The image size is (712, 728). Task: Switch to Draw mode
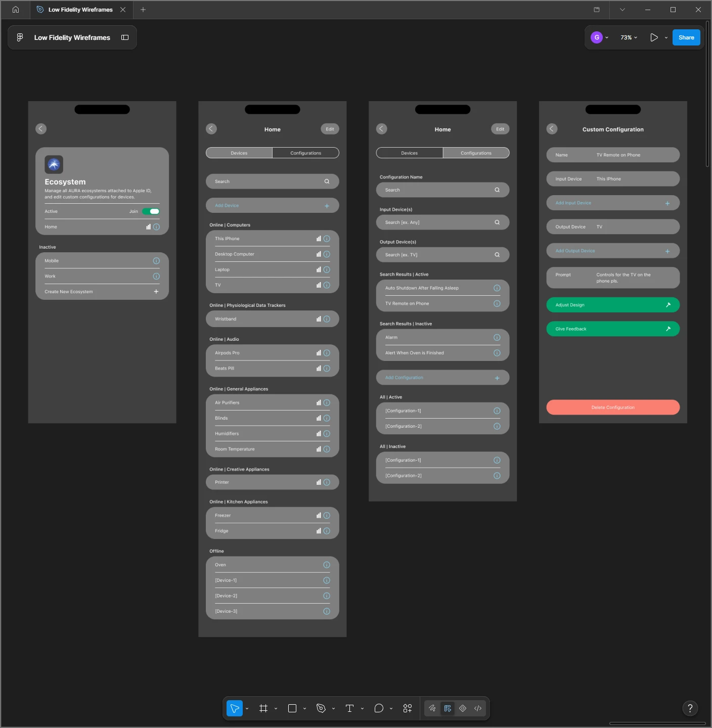tap(432, 708)
